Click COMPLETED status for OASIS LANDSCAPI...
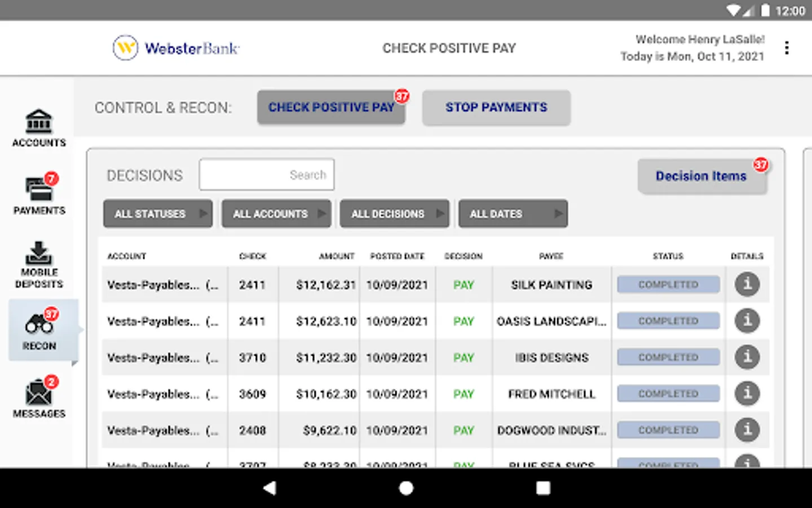This screenshot has width=812, height=508. (x=668, y=321)
